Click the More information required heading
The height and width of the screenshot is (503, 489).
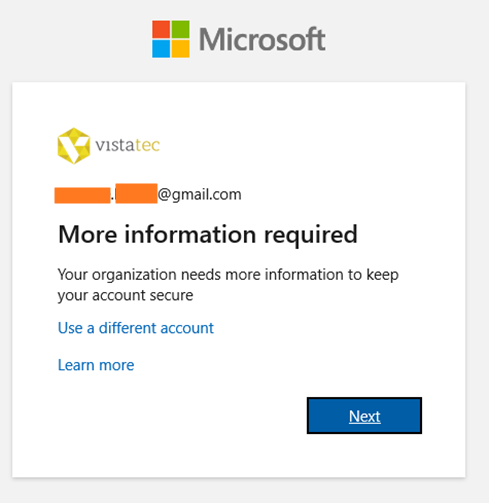coord(208,235)
